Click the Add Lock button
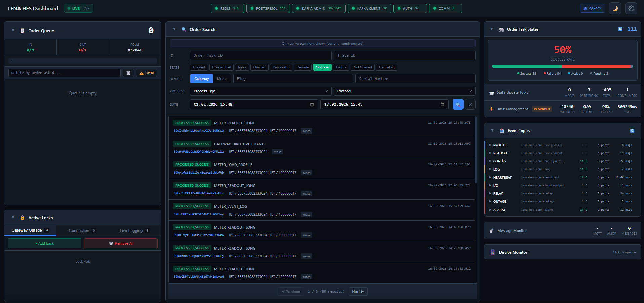 point(44,243)
